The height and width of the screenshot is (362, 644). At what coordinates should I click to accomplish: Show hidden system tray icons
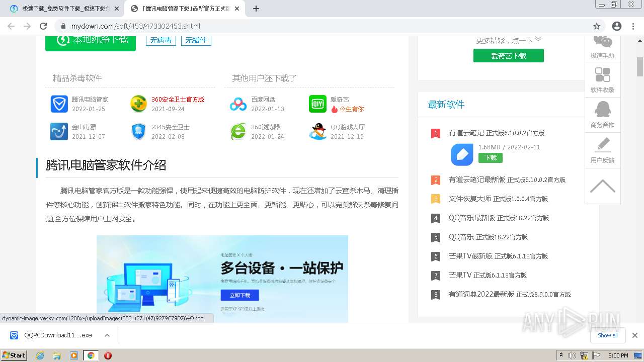(x=561, y=355)
